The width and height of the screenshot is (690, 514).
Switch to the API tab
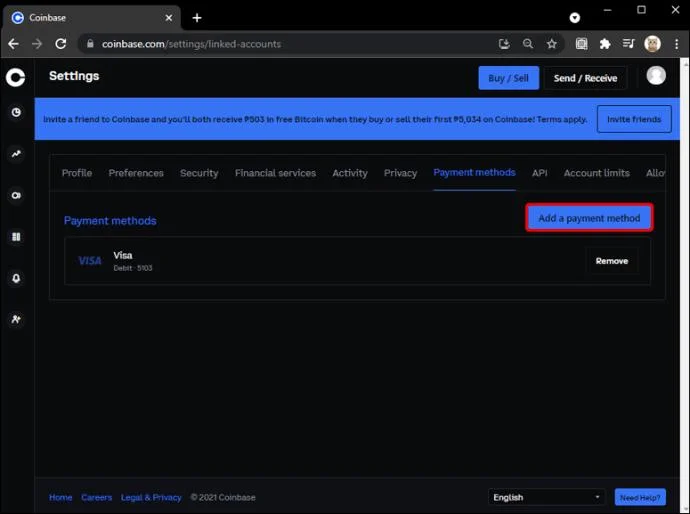click(x=540, y=173)
